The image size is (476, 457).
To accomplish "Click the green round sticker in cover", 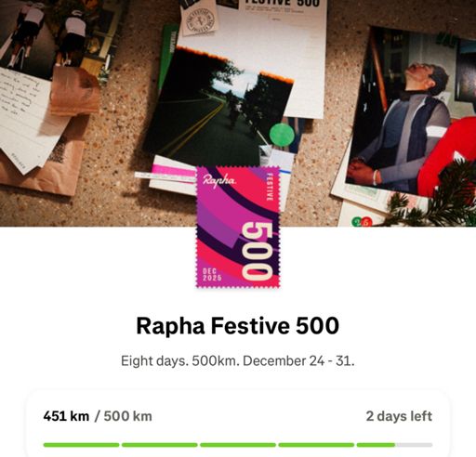I will (x=282, y=135).
